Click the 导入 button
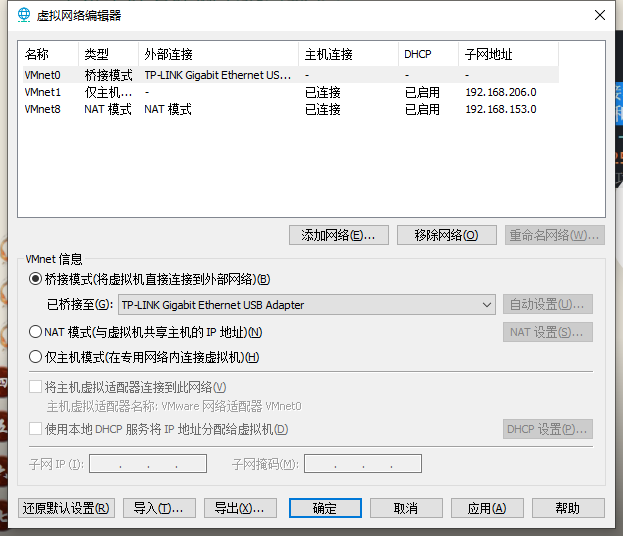623x536 pixels. click(x=159, y=508)
